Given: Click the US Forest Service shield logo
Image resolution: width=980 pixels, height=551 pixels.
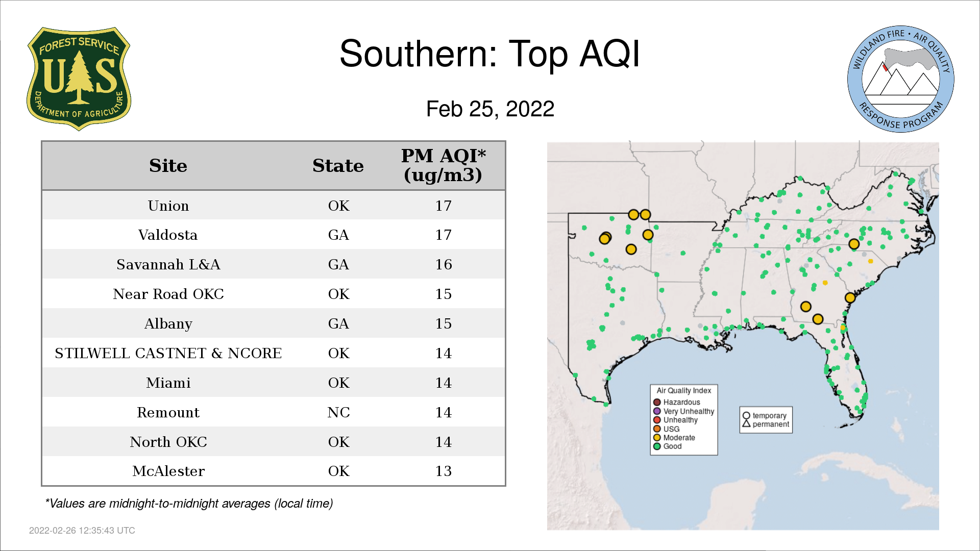Looking at the screenshot, I should [x=79, y=79].
